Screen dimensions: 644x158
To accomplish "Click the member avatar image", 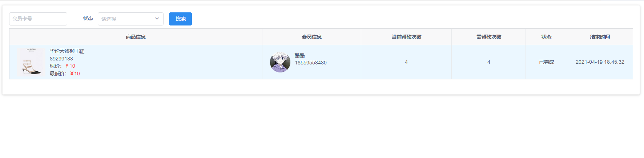I will [x=280, y=62].
